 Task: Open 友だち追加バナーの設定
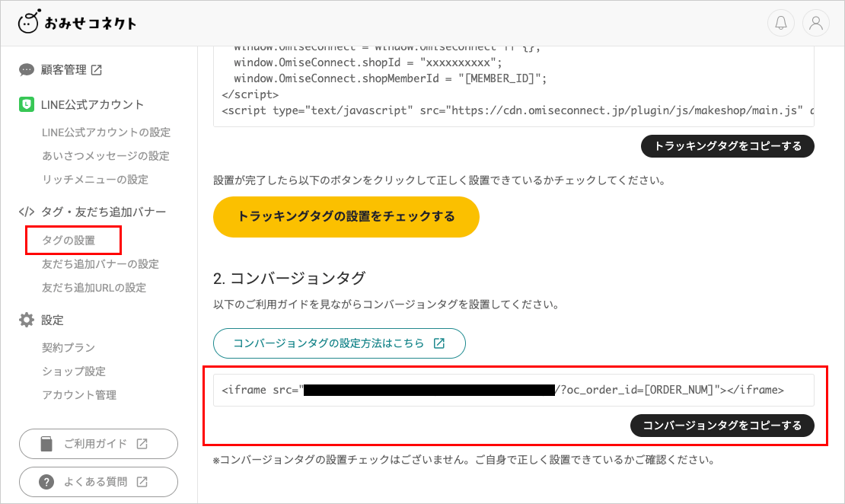(x=100, y=264)
